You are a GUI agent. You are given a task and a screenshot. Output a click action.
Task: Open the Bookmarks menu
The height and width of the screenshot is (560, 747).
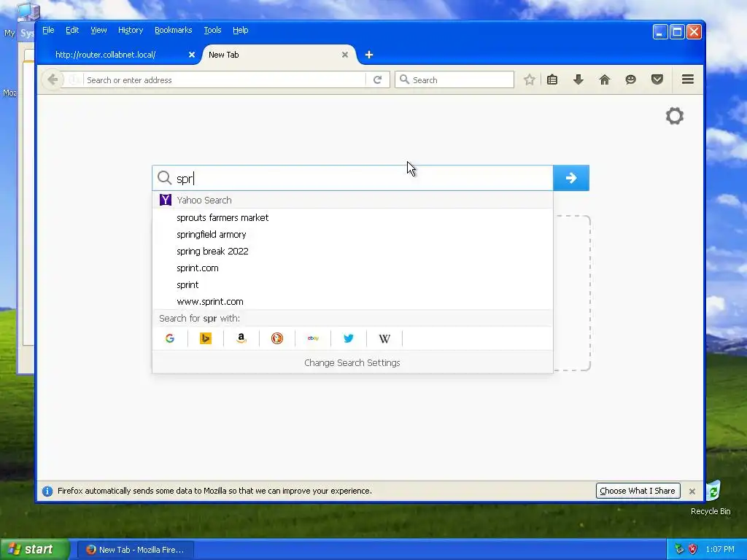click(x=174, y=30)
